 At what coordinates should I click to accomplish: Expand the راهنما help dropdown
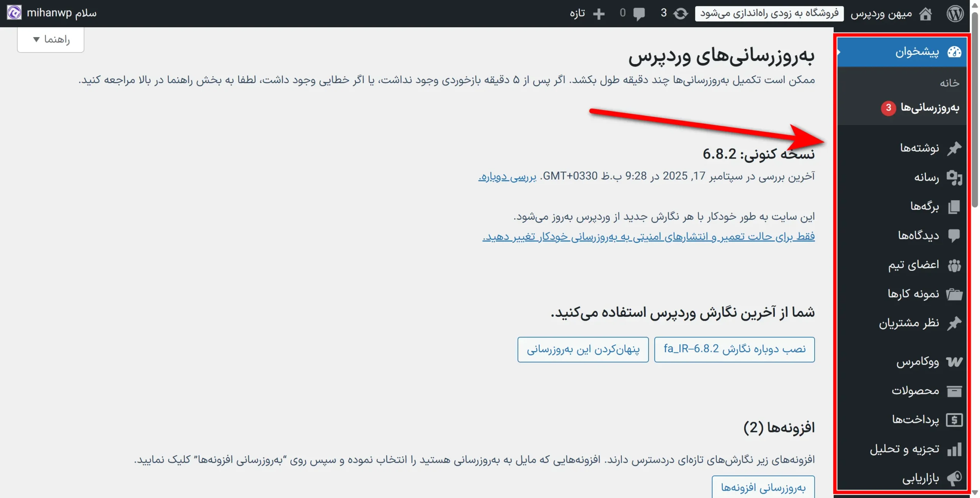pos(51,39)
